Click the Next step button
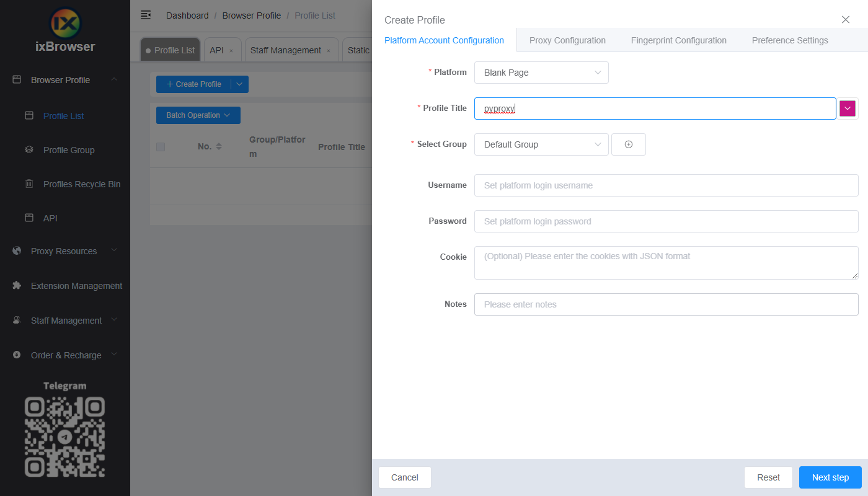This screenshot has width=868, height=496. coord(830,477)
